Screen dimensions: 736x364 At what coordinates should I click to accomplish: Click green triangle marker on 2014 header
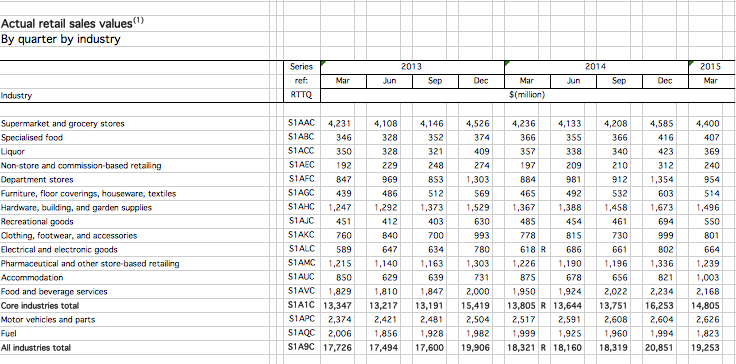coord(507,63)
